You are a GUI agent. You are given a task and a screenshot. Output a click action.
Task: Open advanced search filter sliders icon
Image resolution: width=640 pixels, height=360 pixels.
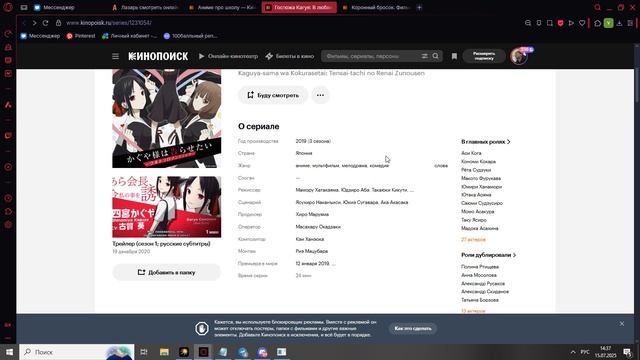pyautogui.click(x=424, y=56)
